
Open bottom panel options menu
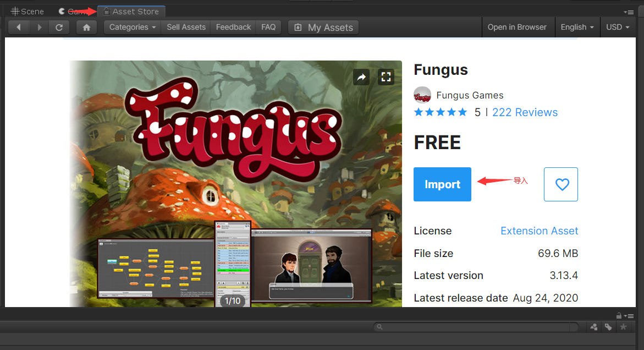pyautogui.click(x=629, y=316)
